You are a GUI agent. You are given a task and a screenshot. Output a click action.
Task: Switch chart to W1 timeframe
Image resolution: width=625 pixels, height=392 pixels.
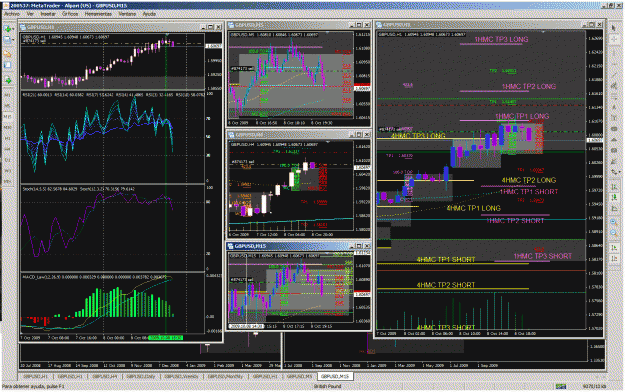8,170
